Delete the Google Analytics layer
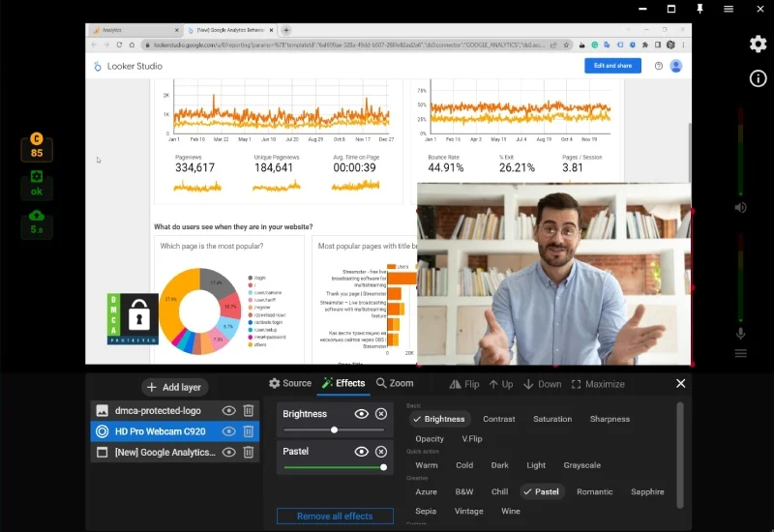The image size is (774, 532). coord(249,452)
